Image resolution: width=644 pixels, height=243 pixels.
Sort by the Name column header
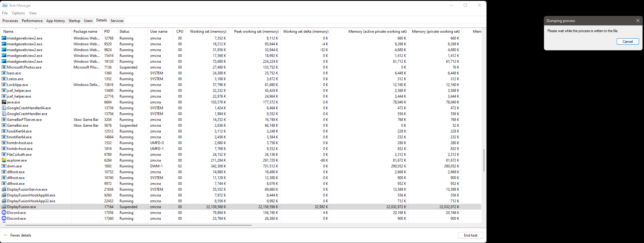coord(9,31)
